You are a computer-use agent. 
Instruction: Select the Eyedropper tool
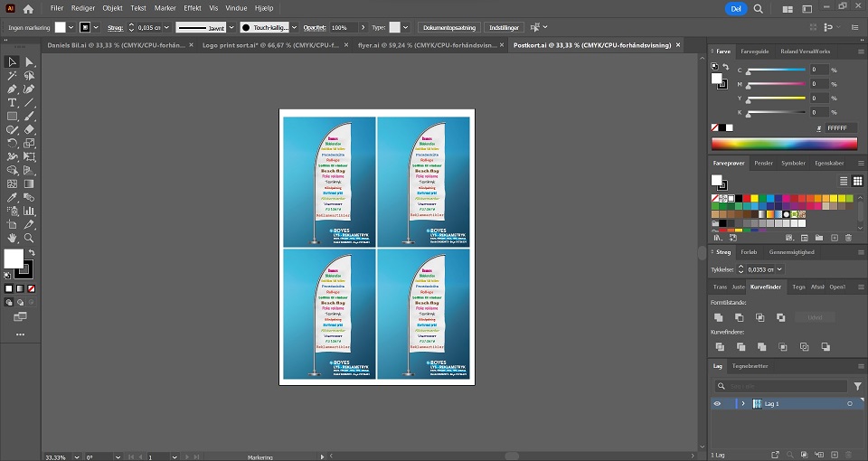pyautogui.click(x=12, y=198)
